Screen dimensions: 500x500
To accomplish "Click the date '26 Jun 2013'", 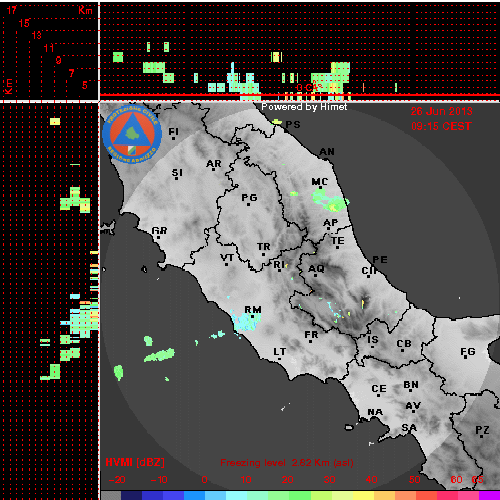I will click(x=441, y=111).
